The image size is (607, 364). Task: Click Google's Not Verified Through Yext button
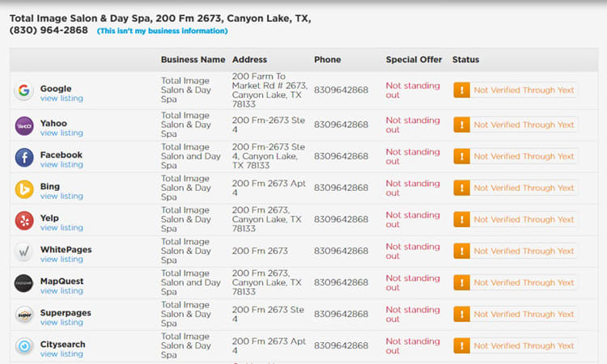(516, 91)
